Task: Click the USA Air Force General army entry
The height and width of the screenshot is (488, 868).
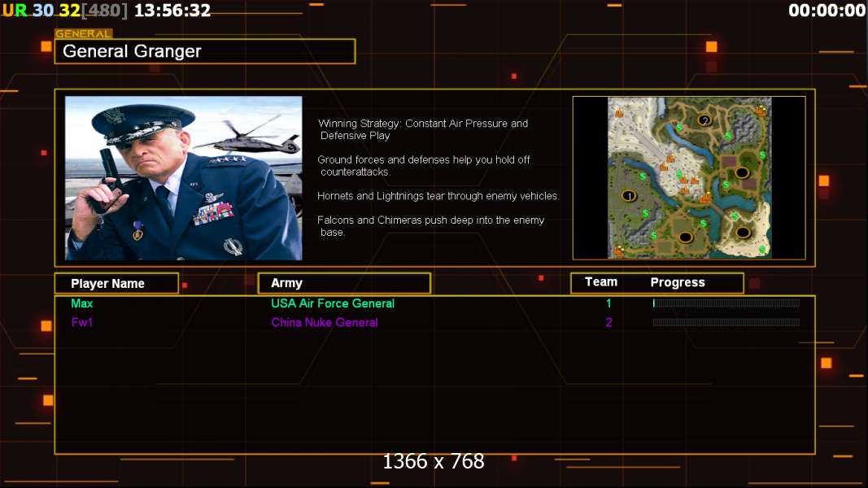Action: [x=333, y=303]
